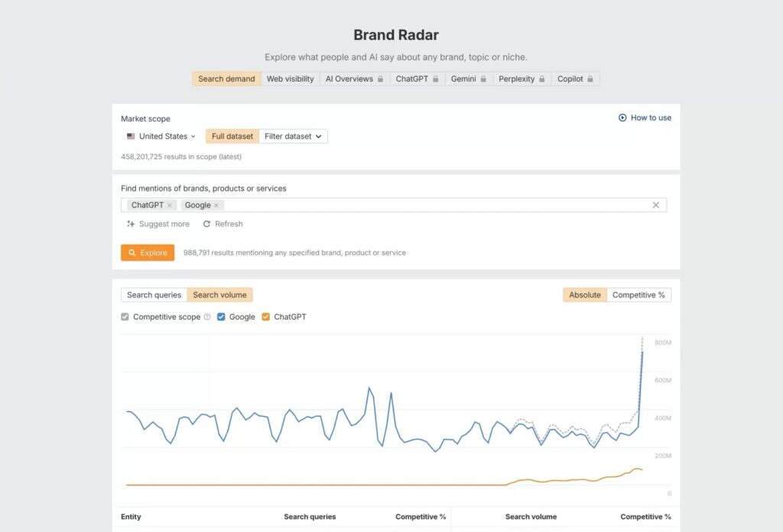Show the Search queries chart
This screenshot has width=783, height=532.
click(x=154, y=295)
